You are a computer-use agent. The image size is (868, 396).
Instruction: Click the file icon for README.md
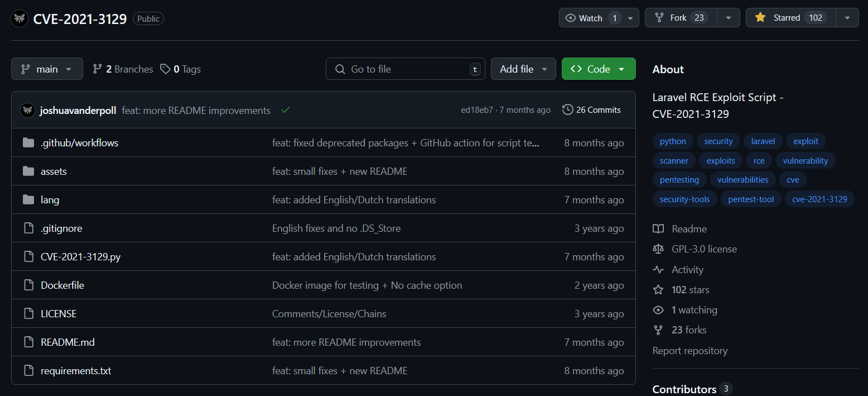[28, 342]
